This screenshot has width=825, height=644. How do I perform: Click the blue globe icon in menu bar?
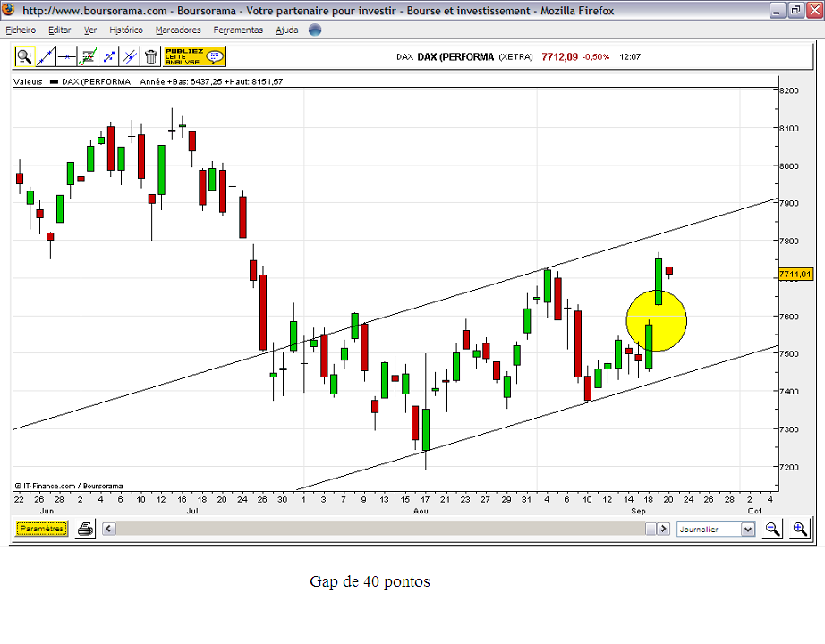(315, 30)
